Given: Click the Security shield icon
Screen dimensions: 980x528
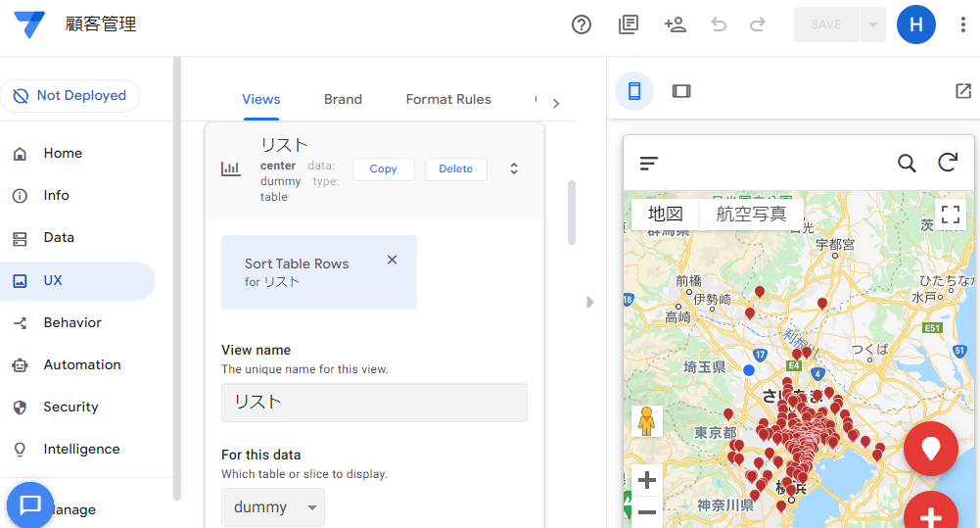Looking at the screenshot, I should pos(20,408).
